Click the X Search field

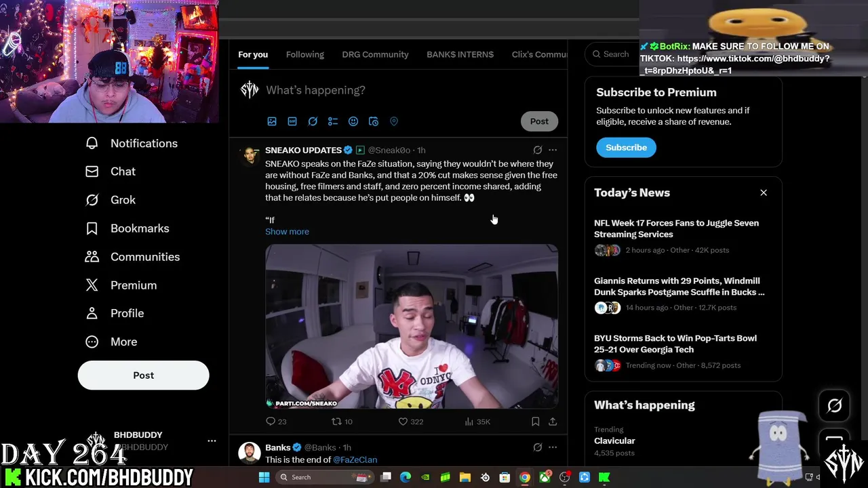[x=613, y=54]
